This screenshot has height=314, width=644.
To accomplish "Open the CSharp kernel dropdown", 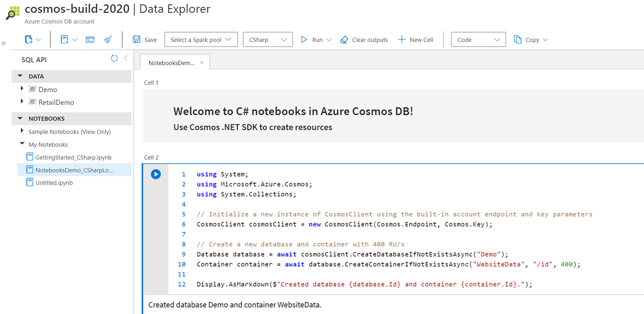I will tap(268, 40).
